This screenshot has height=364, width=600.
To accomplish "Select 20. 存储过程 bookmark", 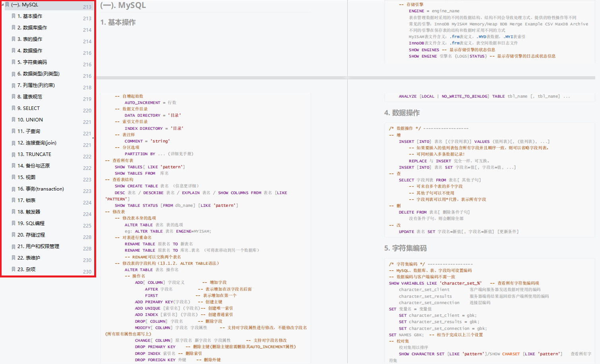I will [x=31, y=235].
